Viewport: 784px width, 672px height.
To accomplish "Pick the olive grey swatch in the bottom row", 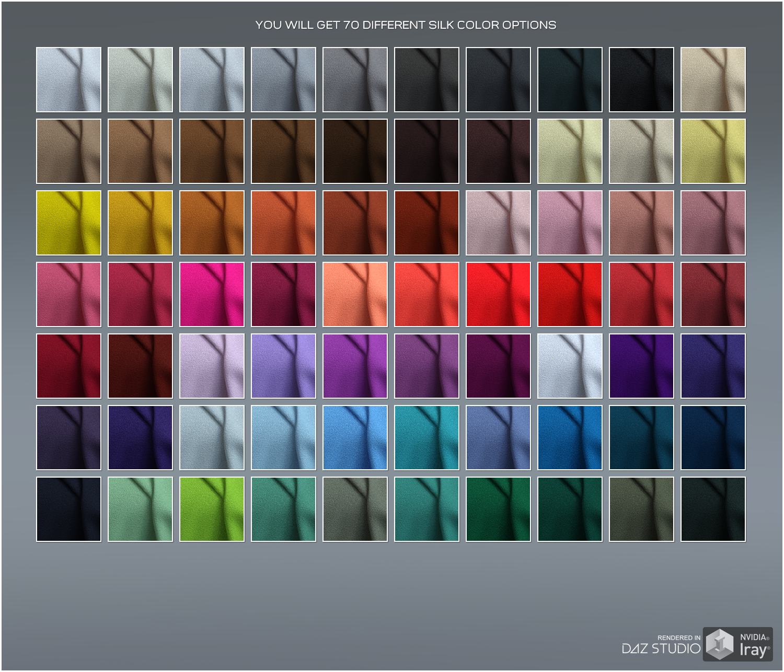I will [641, 509].
